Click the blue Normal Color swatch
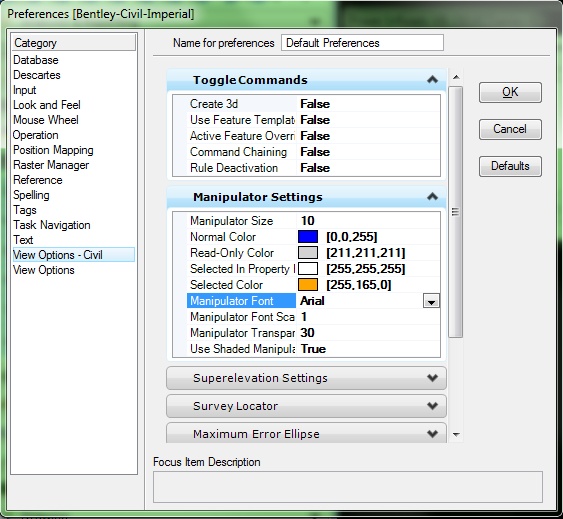The height and width of the screenshot is (519, 563). 308,237
